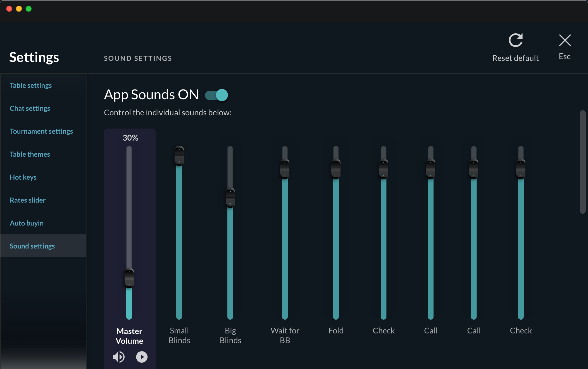Click the Small Blinds label

179,335
